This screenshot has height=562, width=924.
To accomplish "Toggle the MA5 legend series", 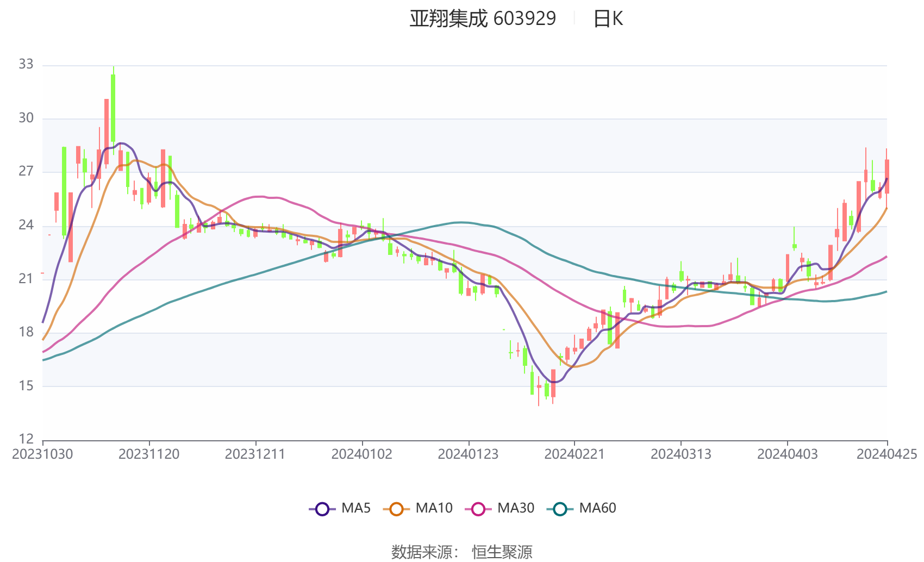I will pos(340,509).
